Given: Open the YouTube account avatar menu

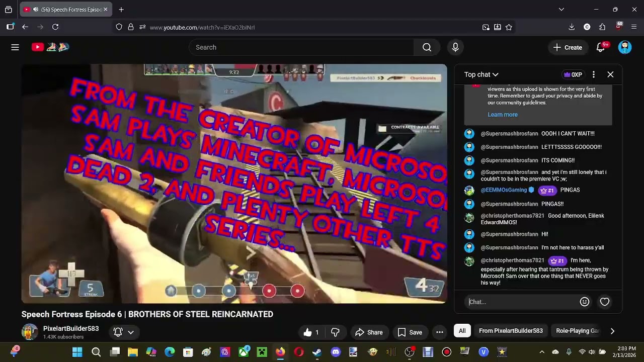Looking at the screenshot, I should 625,47.
